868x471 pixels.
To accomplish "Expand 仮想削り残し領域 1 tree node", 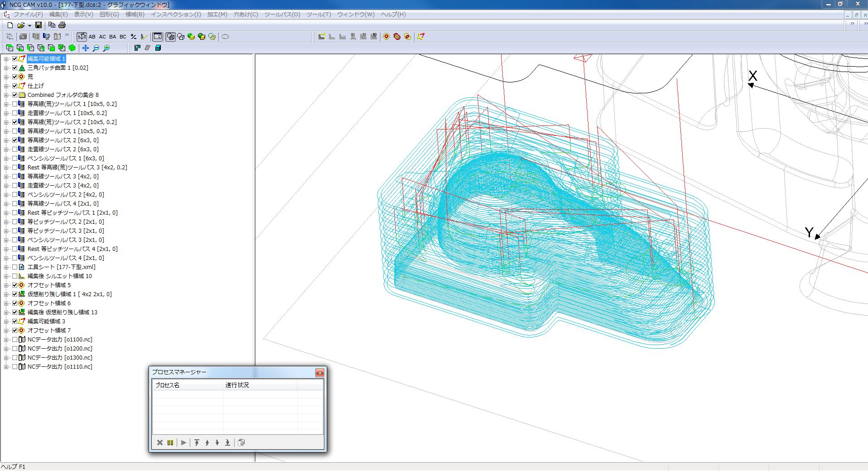I will [6, 294].
